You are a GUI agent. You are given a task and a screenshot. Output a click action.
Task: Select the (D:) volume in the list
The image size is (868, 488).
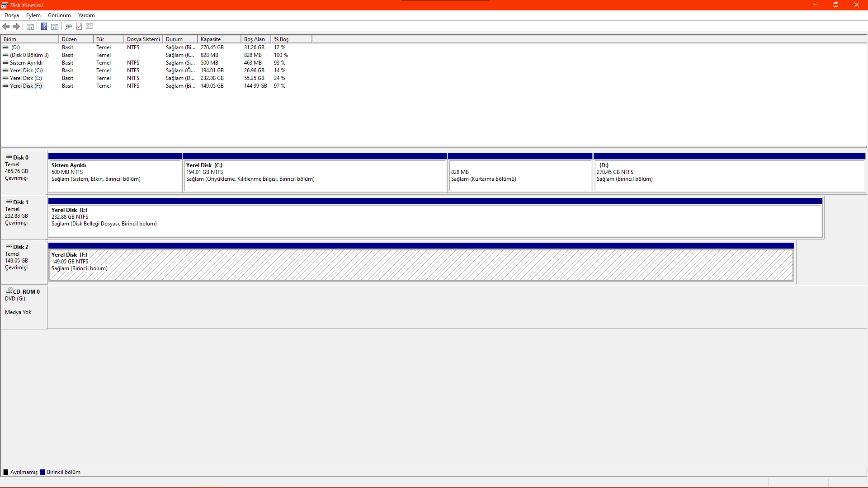[15, 47]
